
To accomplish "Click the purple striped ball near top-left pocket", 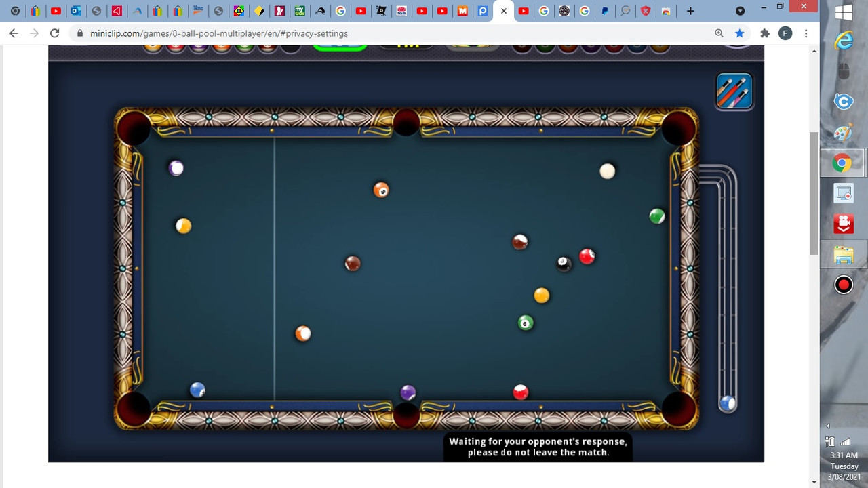I will coord(176,167).
